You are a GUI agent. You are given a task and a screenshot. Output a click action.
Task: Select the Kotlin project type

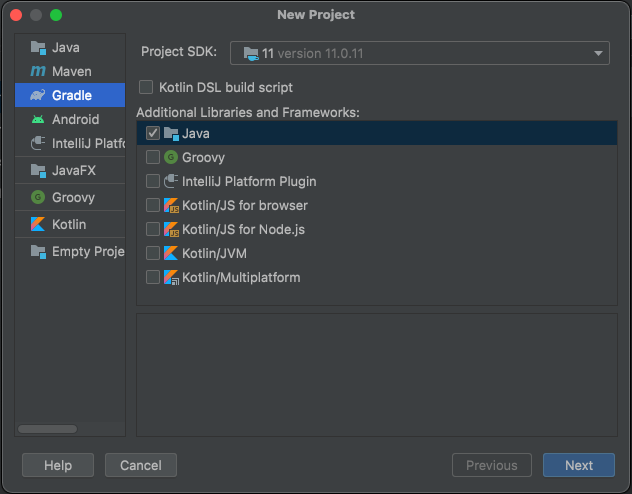[x=70, y=224]
